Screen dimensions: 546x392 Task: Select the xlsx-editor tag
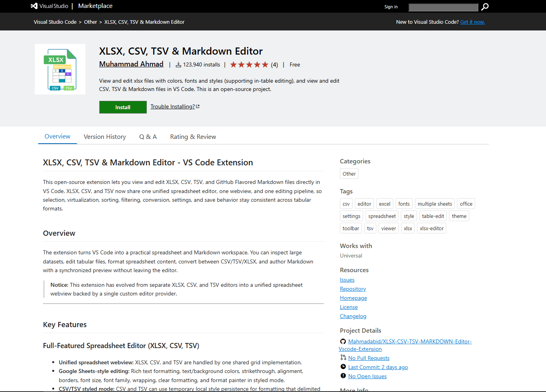click(432, 228)
